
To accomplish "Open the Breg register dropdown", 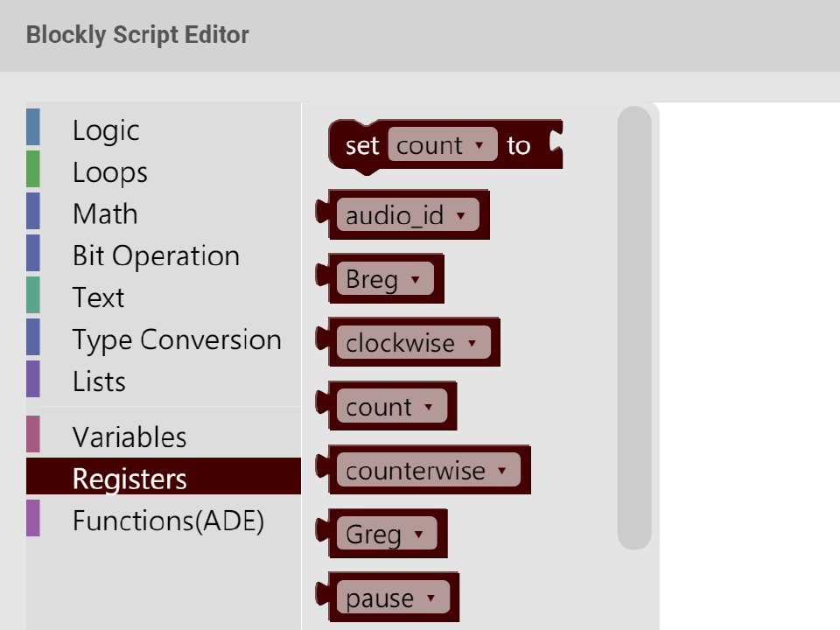I will (384, 279).
